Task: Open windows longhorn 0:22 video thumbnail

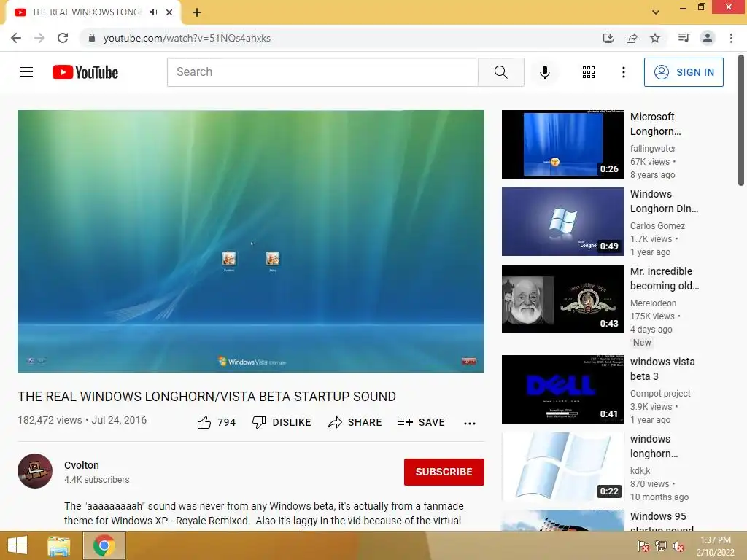Action: point(562,466)
